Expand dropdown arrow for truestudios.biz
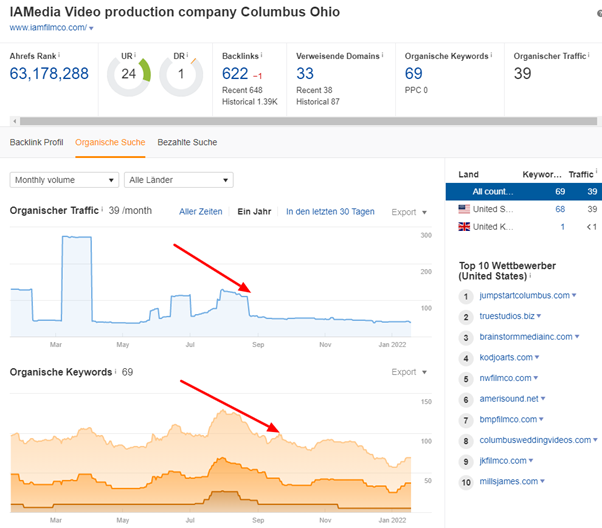The image size is (602, 528). (x=539, y=316)
